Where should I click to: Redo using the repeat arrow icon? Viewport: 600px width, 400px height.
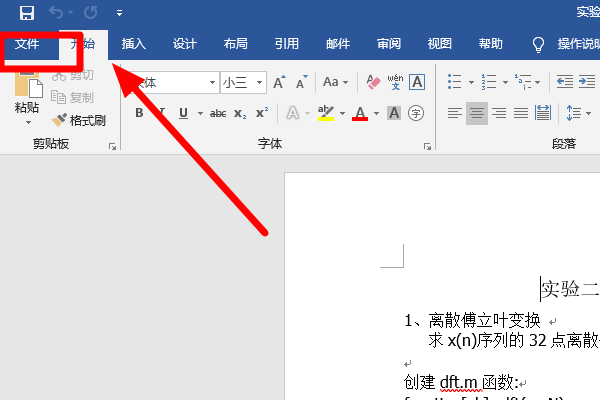[x=91, y=13]
